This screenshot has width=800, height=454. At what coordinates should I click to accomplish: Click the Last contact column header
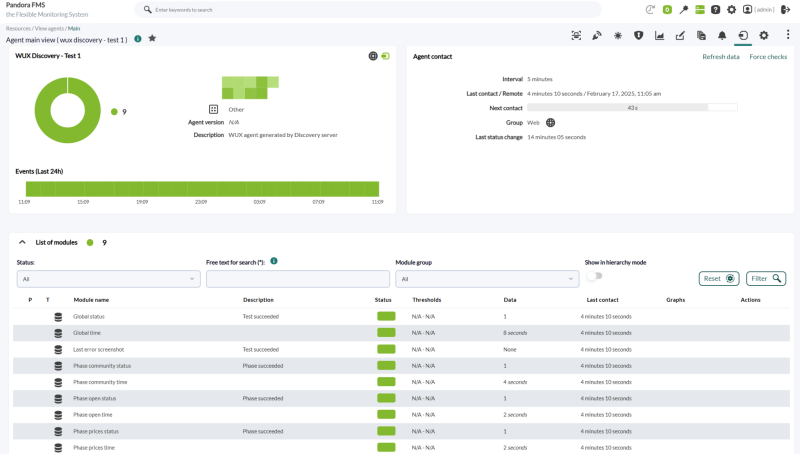pyautogui.click(x=602, y=300)
